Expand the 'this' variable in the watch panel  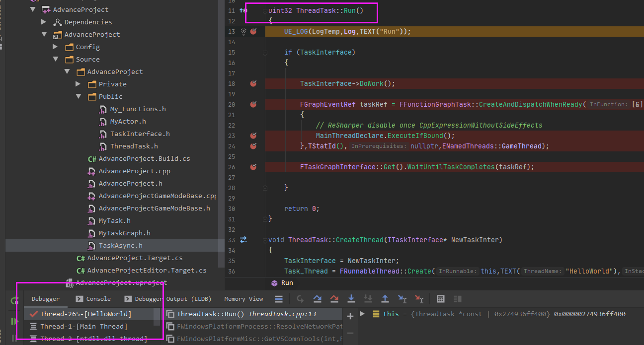coord(362,314)
